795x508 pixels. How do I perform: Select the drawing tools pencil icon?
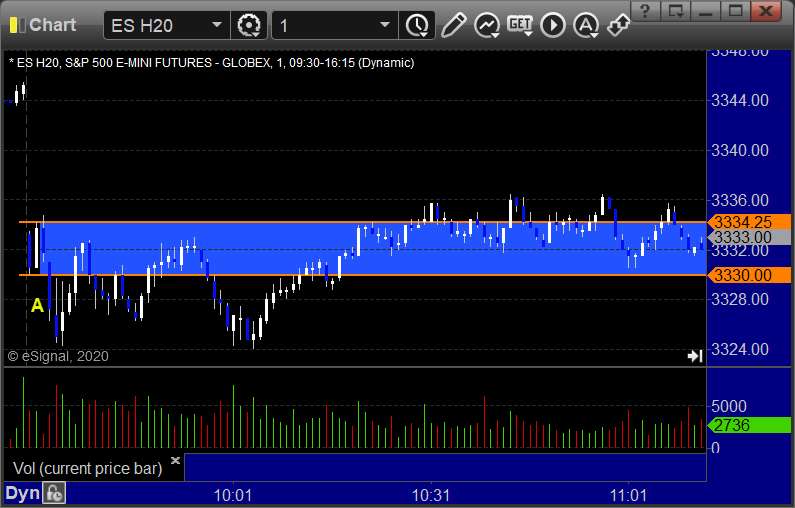click(453, 25)
